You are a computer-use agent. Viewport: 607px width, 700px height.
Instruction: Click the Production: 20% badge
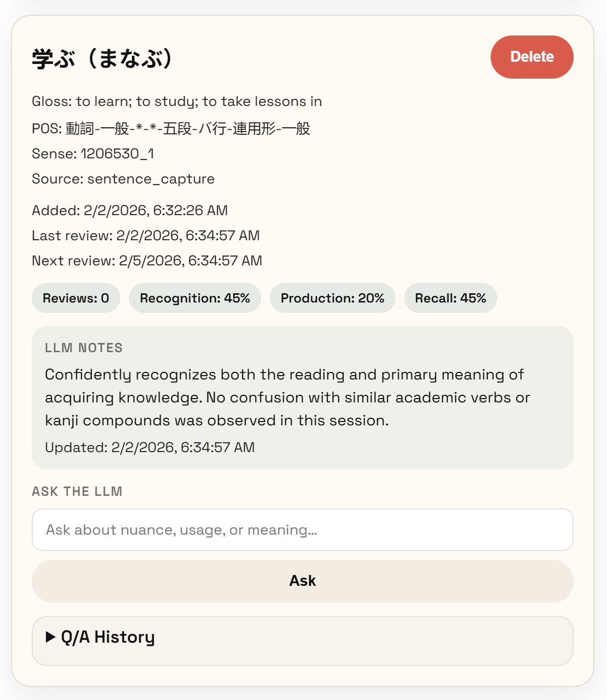coord(332,298)
